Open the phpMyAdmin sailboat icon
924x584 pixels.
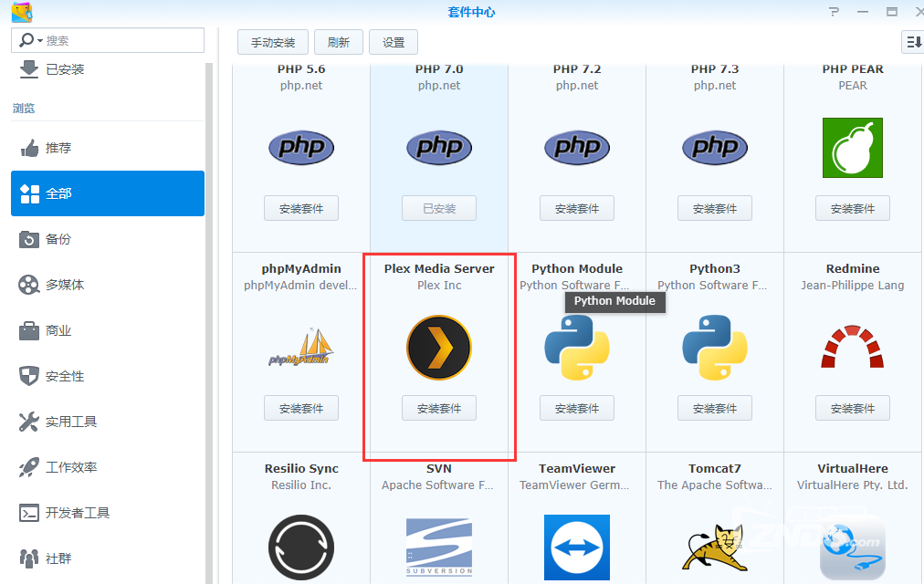[301, 348]
